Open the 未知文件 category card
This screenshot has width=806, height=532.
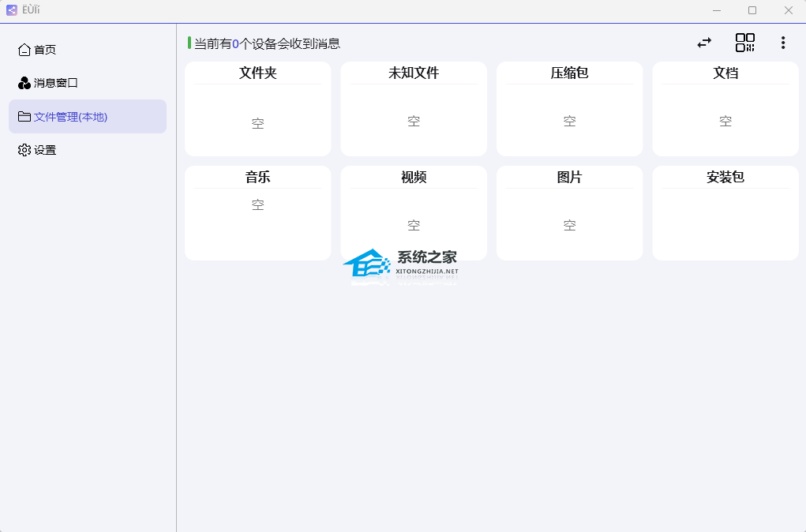(x=414, y=109)
